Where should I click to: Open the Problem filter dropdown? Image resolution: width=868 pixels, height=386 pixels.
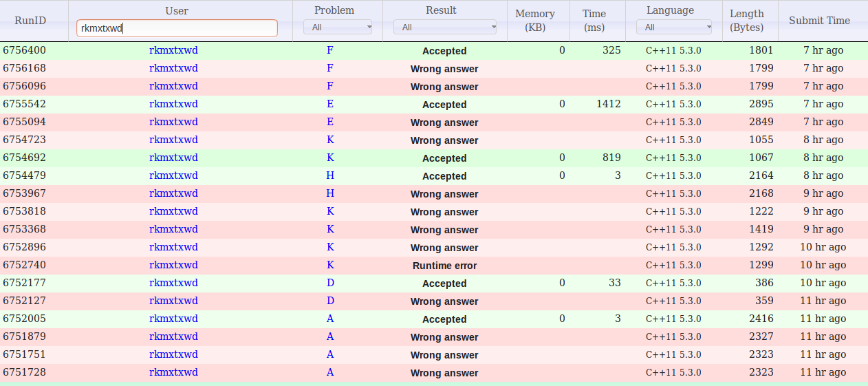(x=337, y=28)
